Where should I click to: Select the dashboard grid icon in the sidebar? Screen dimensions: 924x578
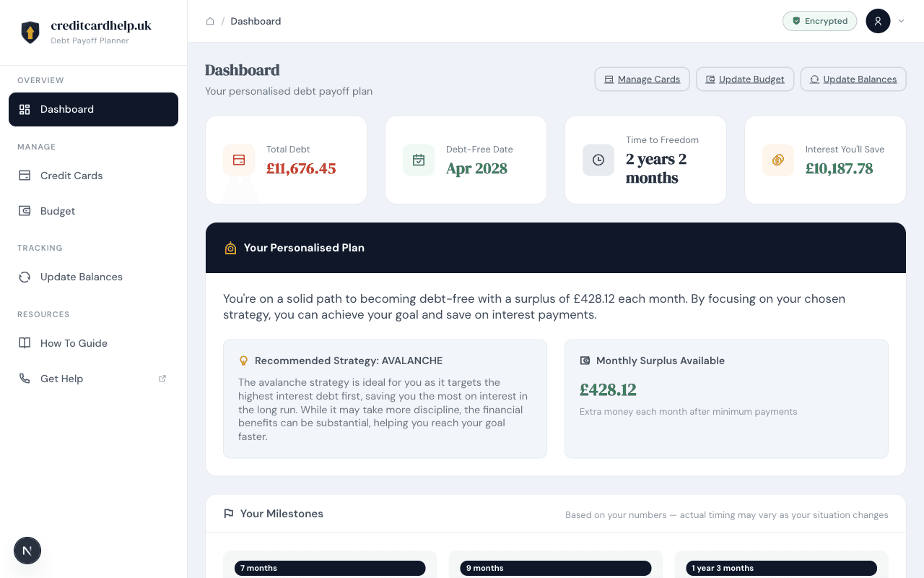point(25,109)
